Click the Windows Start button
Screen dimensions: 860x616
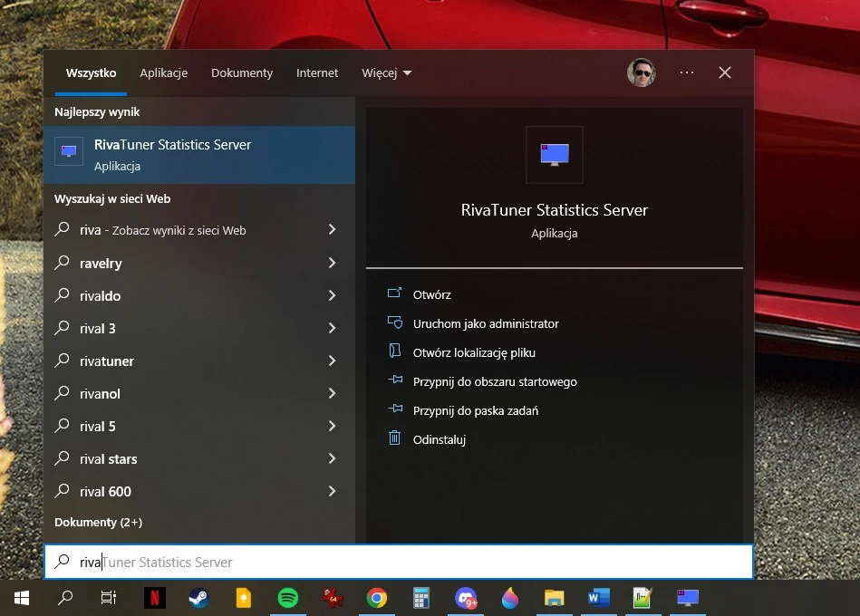coord(22,598)
